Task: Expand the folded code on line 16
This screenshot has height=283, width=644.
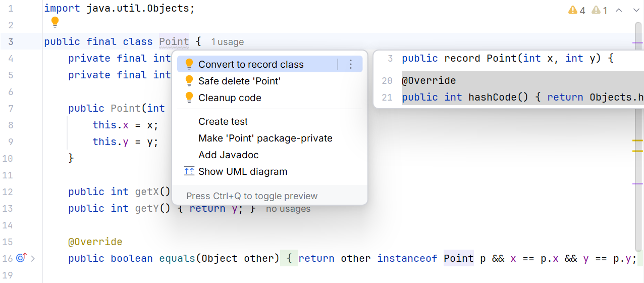Action: [x=33, y=258]
